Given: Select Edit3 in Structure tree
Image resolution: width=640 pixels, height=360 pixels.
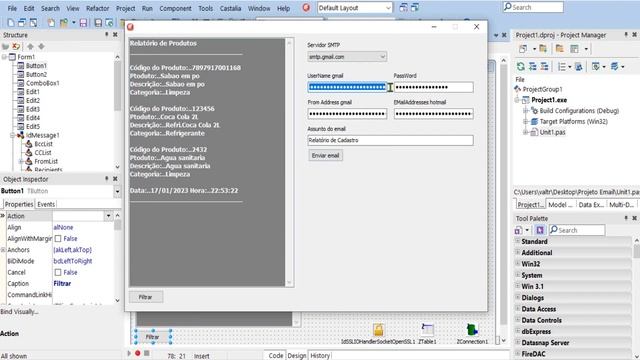Looking at the screenshot, I should click(x=33, y=109).
